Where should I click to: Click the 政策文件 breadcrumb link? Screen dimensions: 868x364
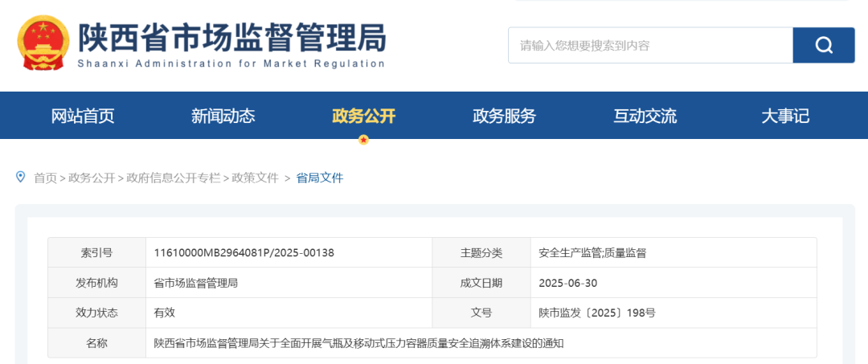click(256, 178)
